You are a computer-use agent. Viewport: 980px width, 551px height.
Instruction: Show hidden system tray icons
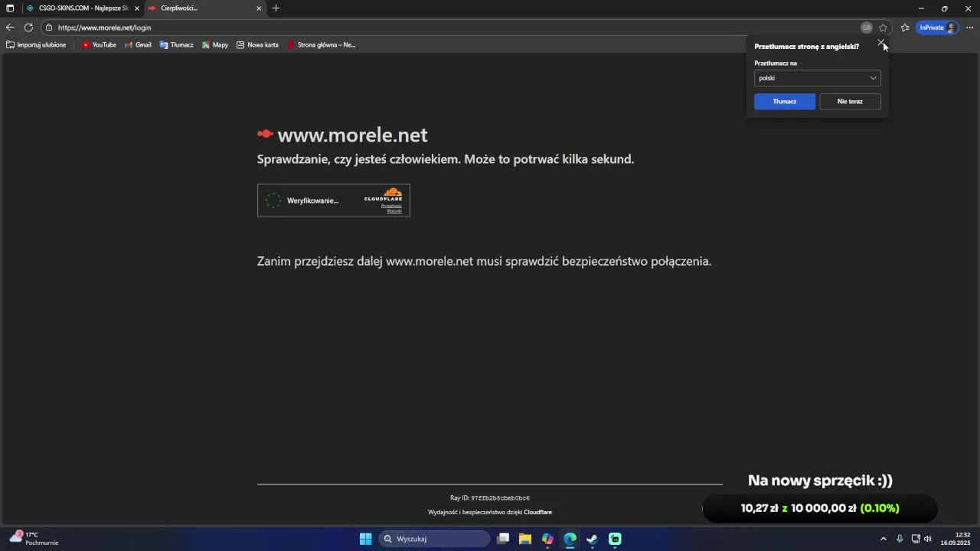click(x=883, y=539)
